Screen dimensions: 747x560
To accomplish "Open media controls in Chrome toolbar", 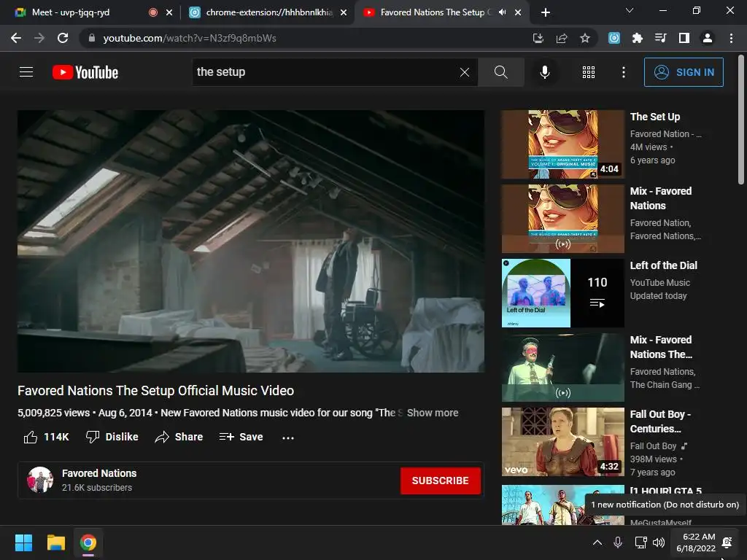I will 661,38.
